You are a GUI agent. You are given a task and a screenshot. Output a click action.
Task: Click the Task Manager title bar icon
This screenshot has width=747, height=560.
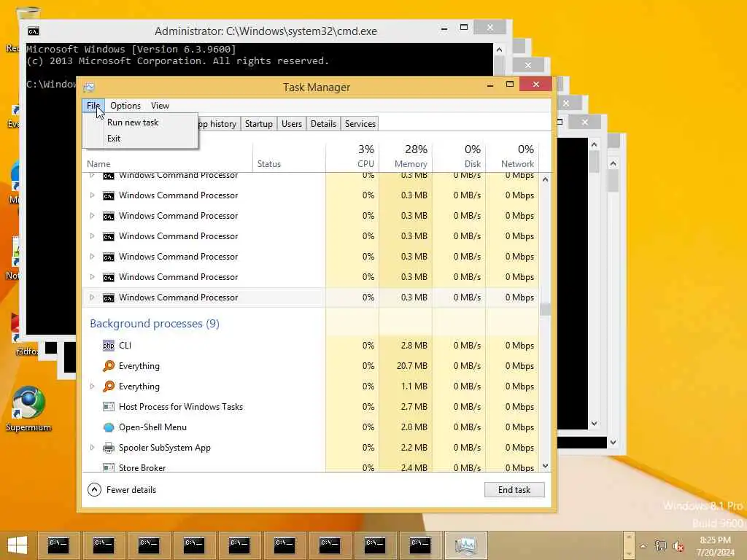(89, 87)
